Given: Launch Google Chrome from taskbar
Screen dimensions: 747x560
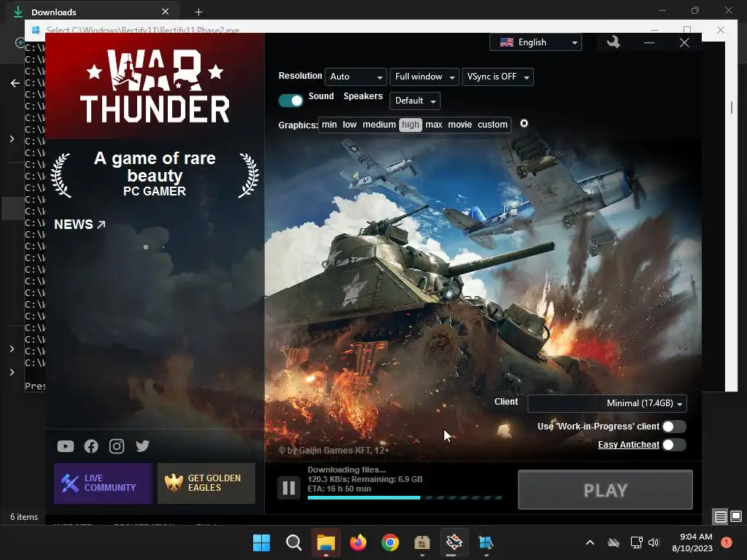Looking at the screenshot, I should (x=390, y=542).
